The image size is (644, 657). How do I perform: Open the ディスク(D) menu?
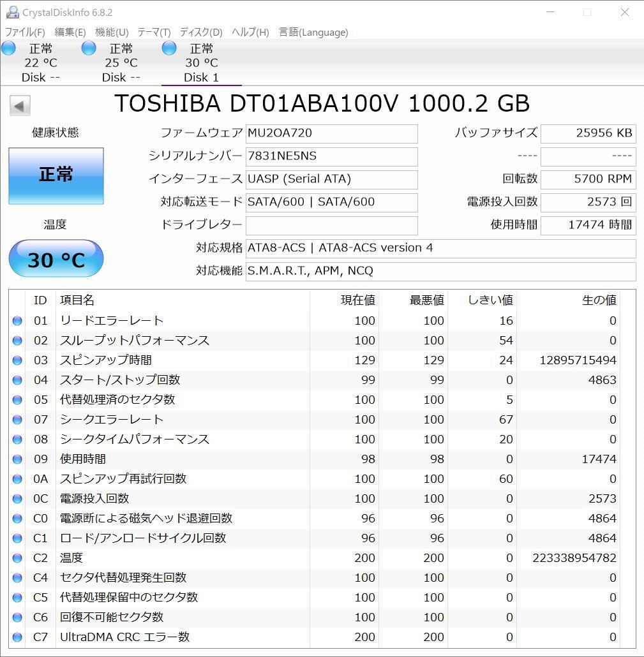tap(201, 33)
